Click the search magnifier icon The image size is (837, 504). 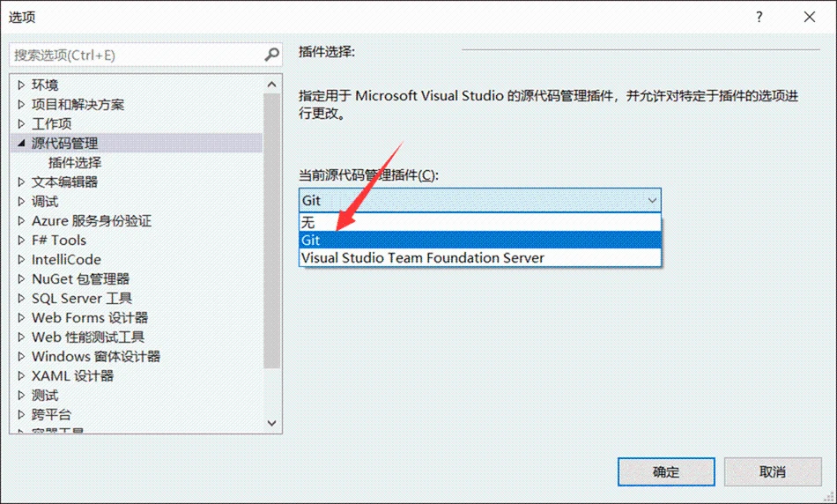pyautogui.click(x=271, y=55)
